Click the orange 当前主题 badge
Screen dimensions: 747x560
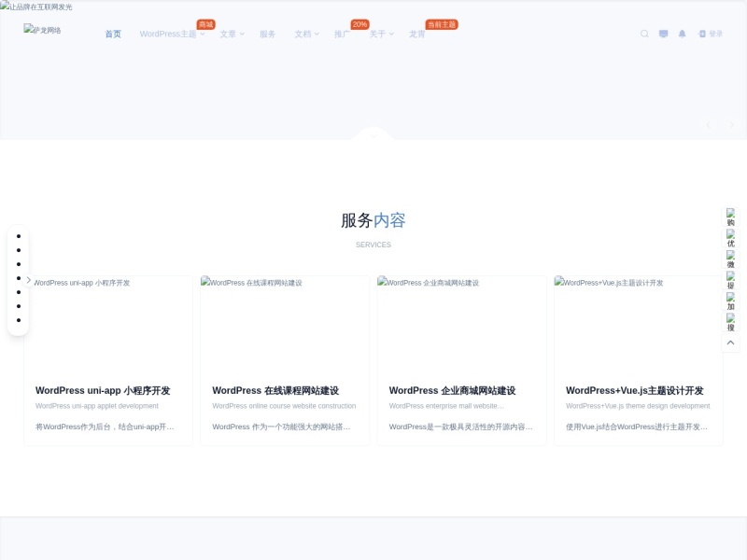click(442, 24)
